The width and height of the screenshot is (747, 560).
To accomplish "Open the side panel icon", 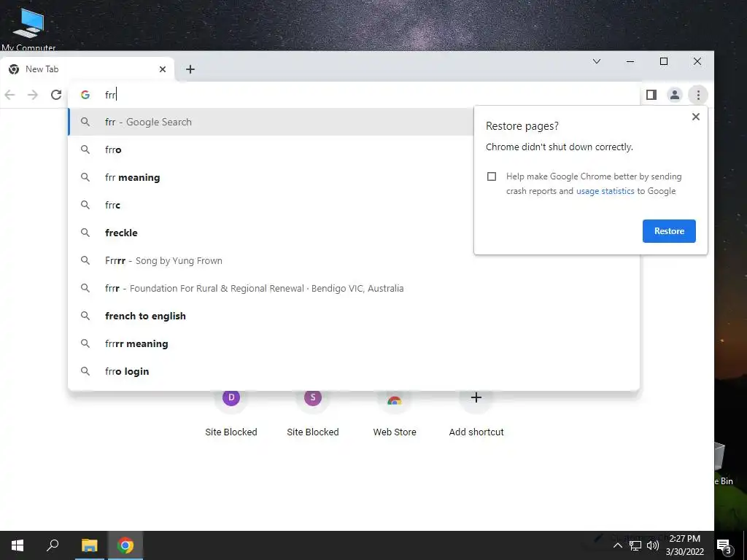I will pyautogui.click(x=651, y=95).
